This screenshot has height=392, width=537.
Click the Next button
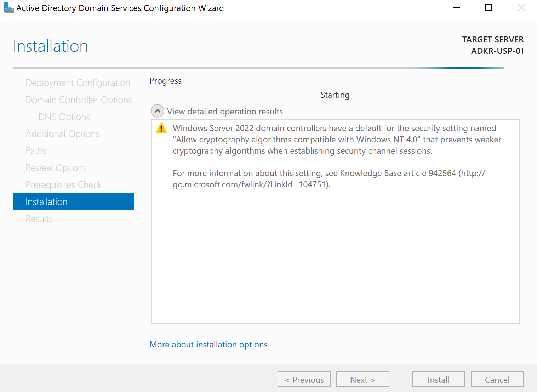pyautogui.click(x=363, y=379)
